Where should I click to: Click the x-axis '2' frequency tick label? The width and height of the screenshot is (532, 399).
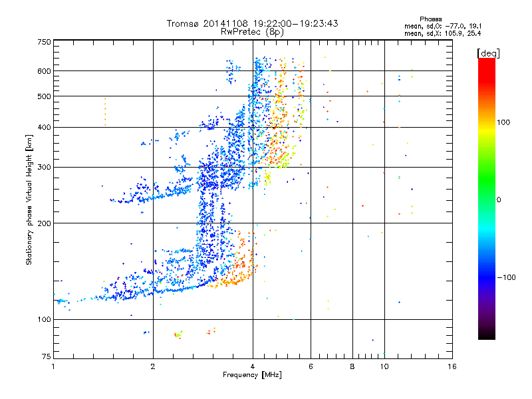(x=153, y=366)
